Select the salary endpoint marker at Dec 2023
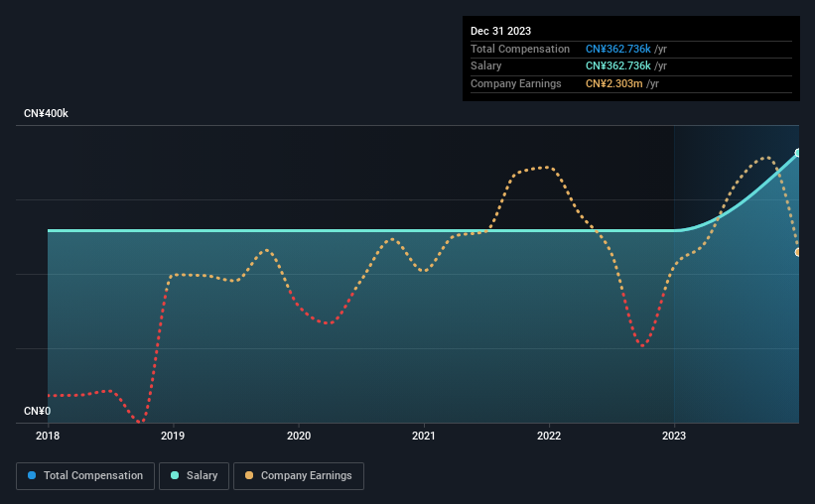Screen dimensions: 815x504 [x=798, y=153]
